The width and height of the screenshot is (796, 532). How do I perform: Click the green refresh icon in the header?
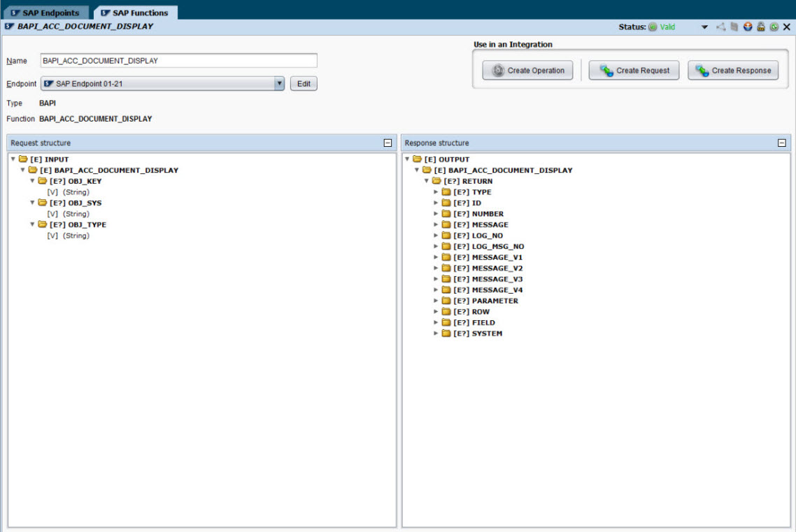774,27
